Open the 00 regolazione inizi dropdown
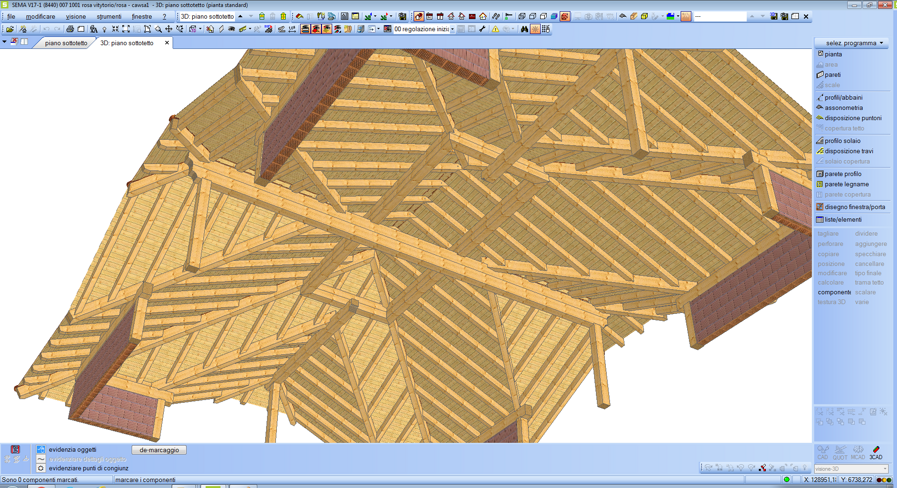 tap(452, 29)
